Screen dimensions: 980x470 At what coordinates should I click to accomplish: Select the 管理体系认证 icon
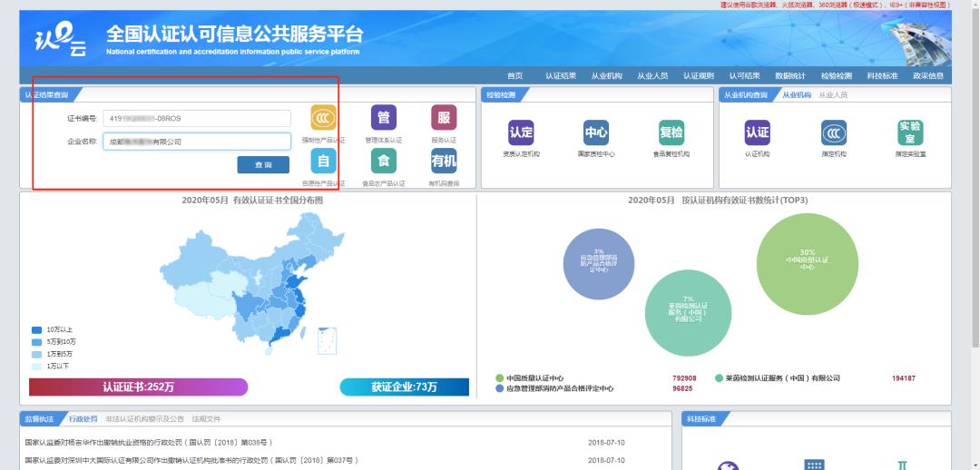(x=383, y=119)
